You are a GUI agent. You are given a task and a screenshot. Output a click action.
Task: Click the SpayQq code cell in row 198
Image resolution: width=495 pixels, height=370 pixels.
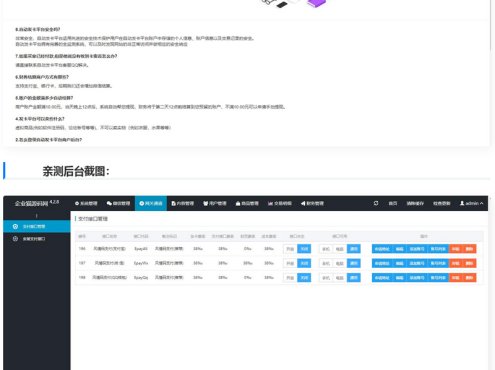click(x=141, y=278)
